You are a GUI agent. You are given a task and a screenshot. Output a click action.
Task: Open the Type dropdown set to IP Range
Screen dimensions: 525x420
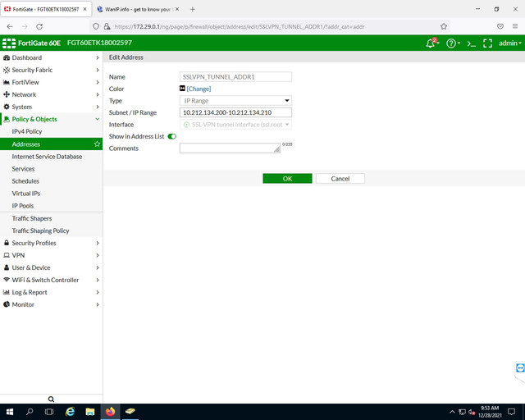[x=235, y=100]
